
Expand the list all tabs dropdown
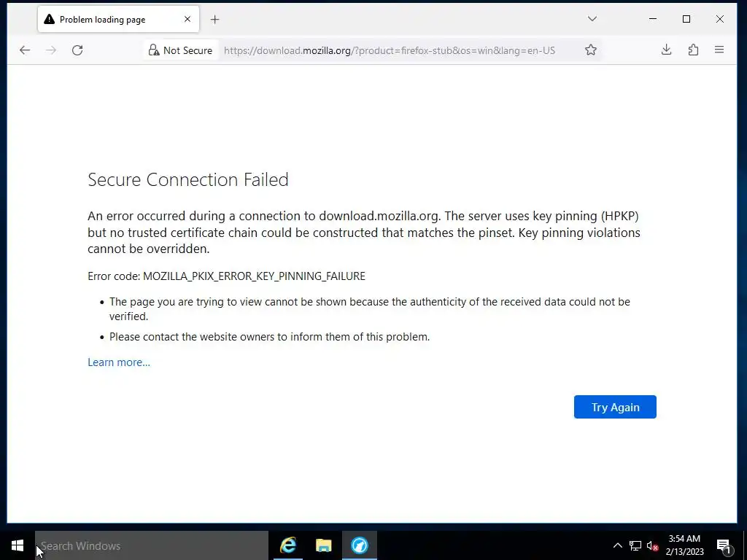(x=592, y=19)
